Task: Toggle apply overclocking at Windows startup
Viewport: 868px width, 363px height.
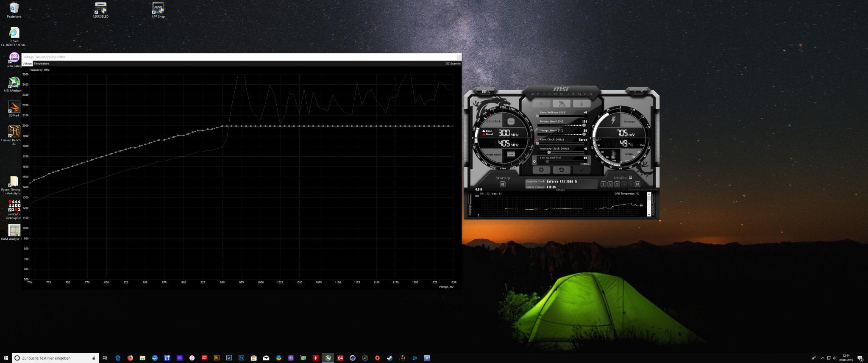Action: pyautogui.click(x=503, y=184)
